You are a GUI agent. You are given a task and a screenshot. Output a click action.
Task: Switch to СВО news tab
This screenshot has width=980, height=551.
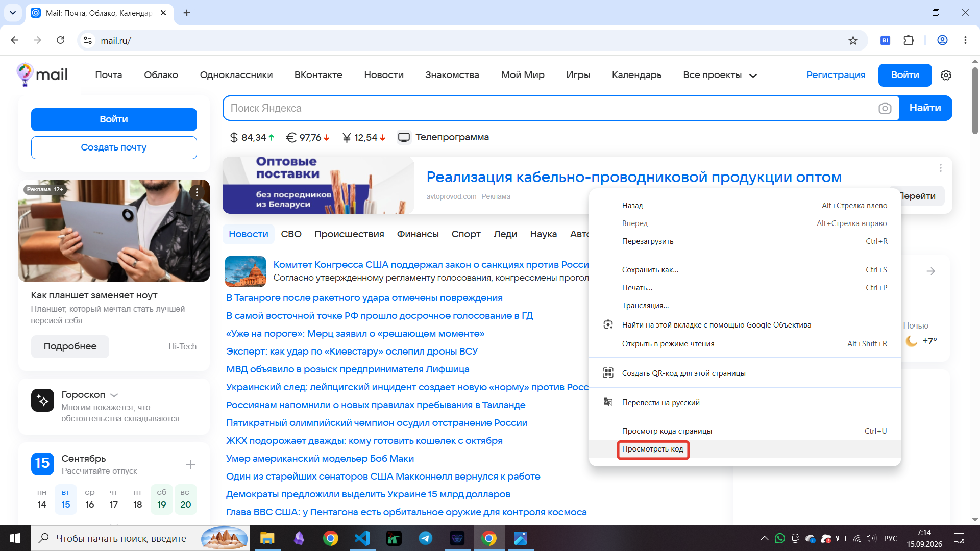[291, 234]
